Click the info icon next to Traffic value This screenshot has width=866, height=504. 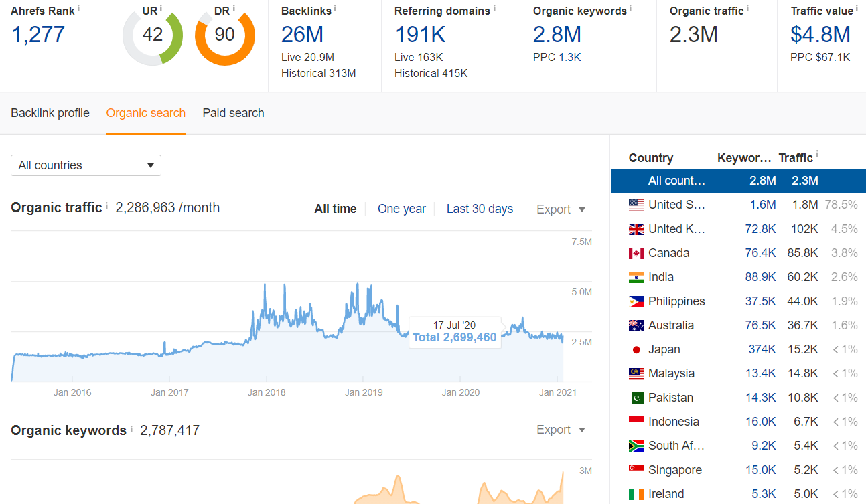pos(857,9)
